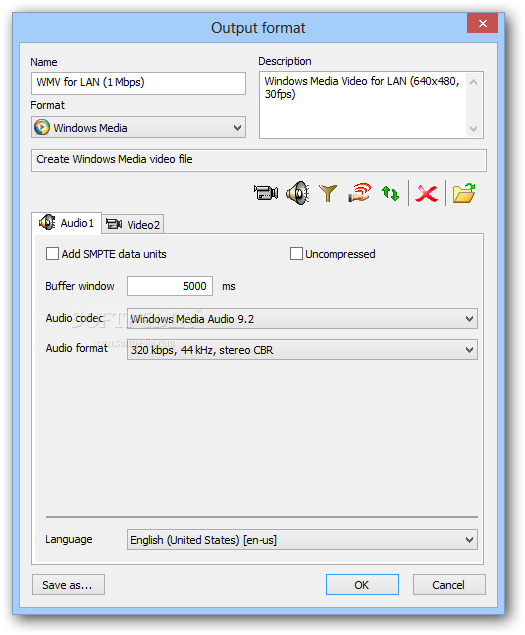Click the Language label
Viewport: 525px width, 635px height.
coord(69,539)
